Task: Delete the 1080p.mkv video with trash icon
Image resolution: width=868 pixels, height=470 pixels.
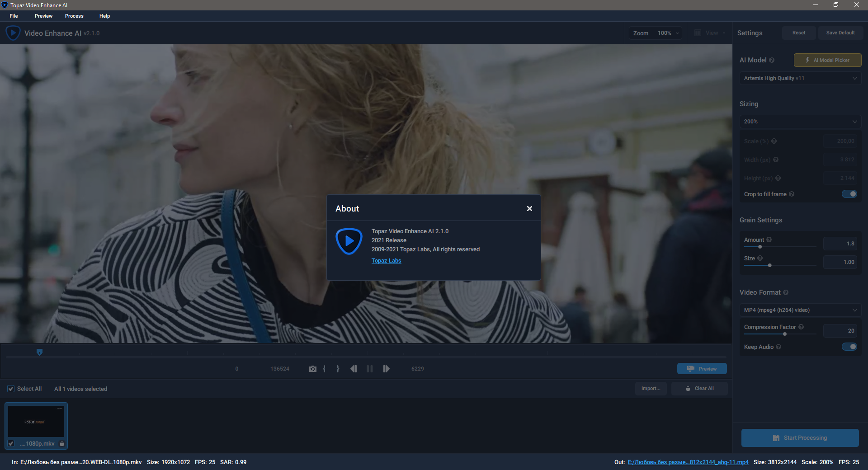Action: tap(62, 444)
